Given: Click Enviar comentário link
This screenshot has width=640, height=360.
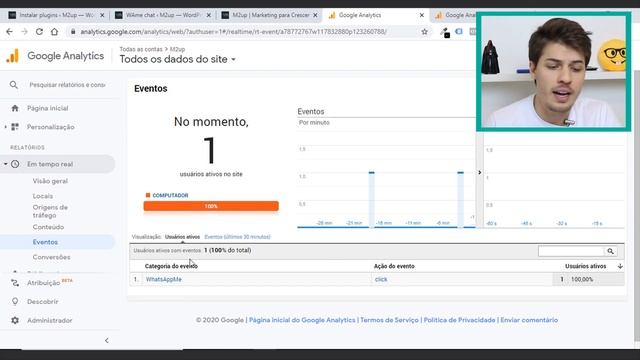Looking at the screenshot, I should coord(529,320).
